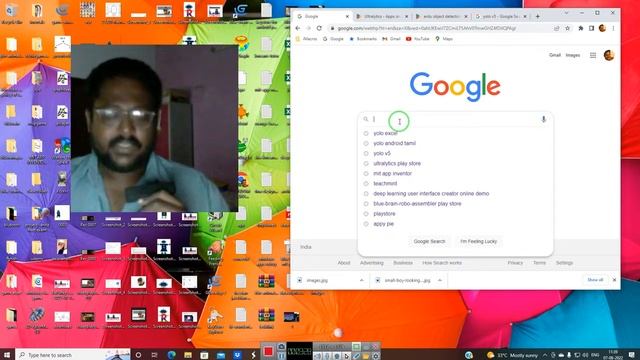The width and height of the screenshot is (640, 360).
Task: Open recorder settings gear icon
Action: click(x=376, y=356)
